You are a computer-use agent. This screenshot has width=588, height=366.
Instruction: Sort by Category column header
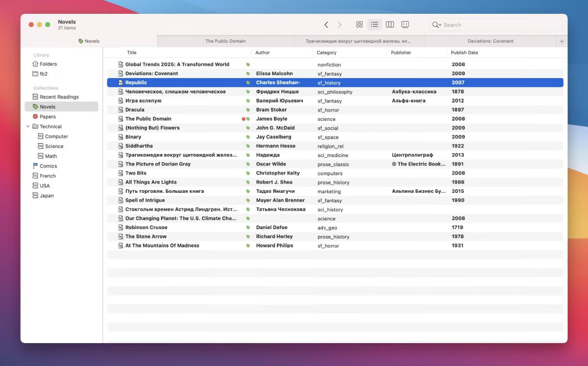(327, 53)
